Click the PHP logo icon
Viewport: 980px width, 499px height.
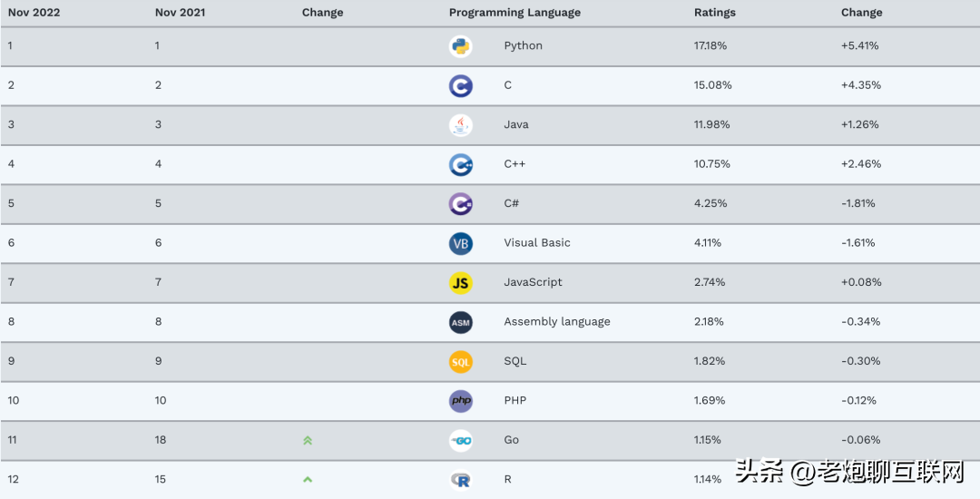click(460, 401)
